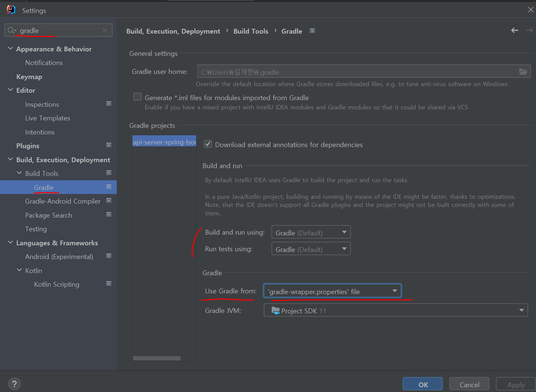Open Gradle-Android Compiler settings

coord(63,201)
